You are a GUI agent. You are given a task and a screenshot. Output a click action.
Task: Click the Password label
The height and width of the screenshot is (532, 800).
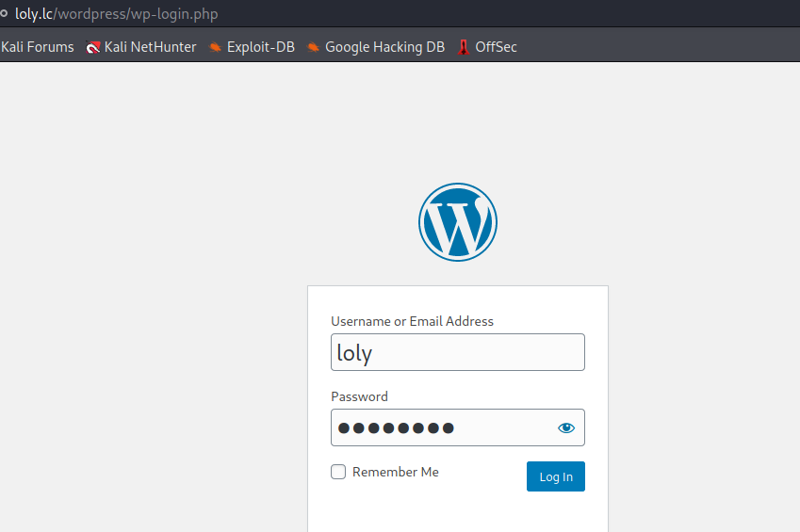click(359, 396)
